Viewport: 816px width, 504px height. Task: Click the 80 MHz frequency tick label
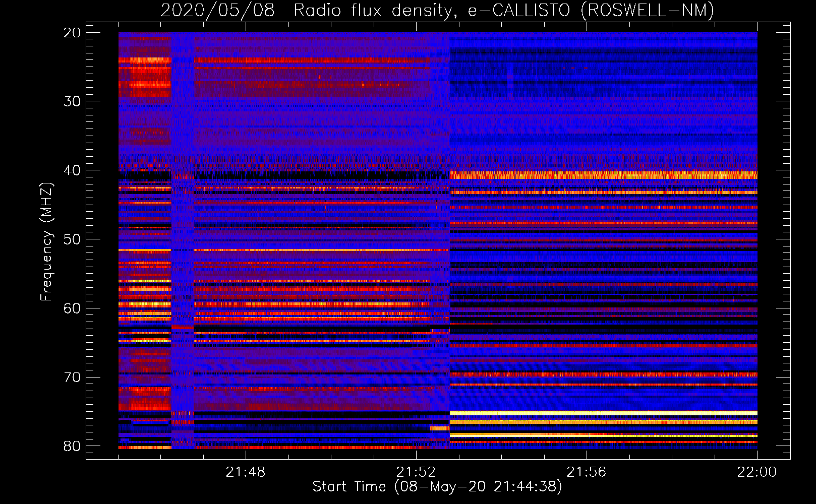(x=72, y=446)
